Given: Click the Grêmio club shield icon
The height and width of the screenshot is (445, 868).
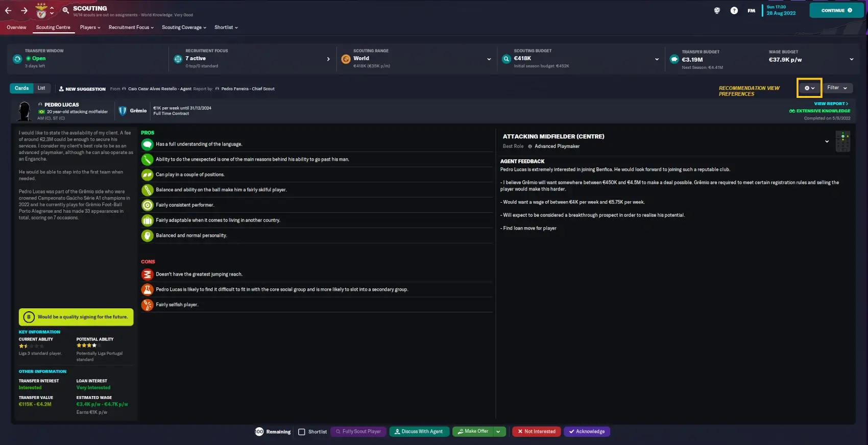Looking at the screenshot, I should click(123, 110).
